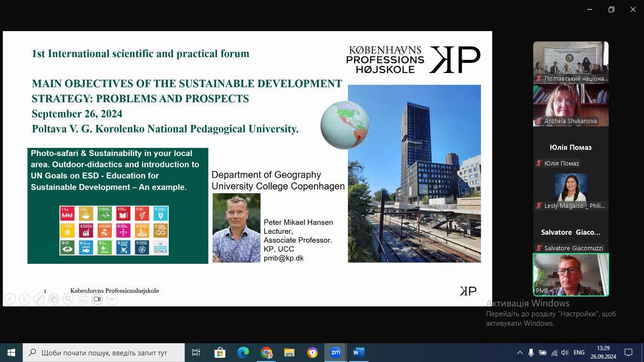The image size is (644, 362).
Task: Open clock showing 13:29 26.09.2024
Action: point(603,353)
